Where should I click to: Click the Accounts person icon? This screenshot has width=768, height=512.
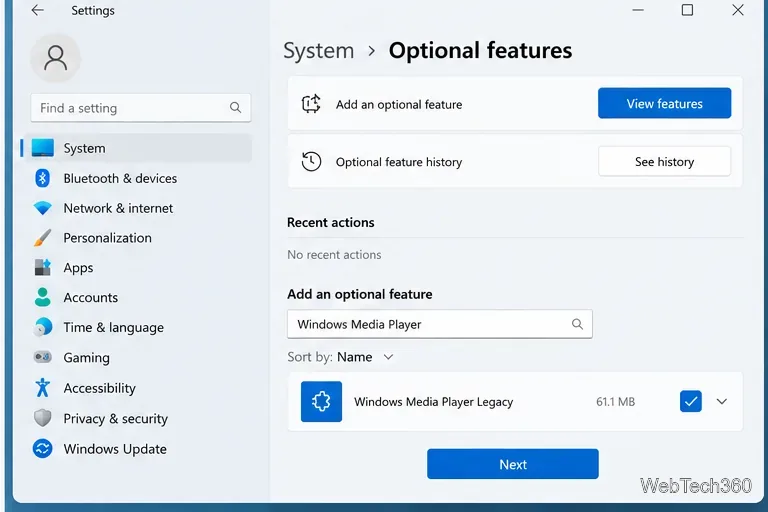(43, 297)
